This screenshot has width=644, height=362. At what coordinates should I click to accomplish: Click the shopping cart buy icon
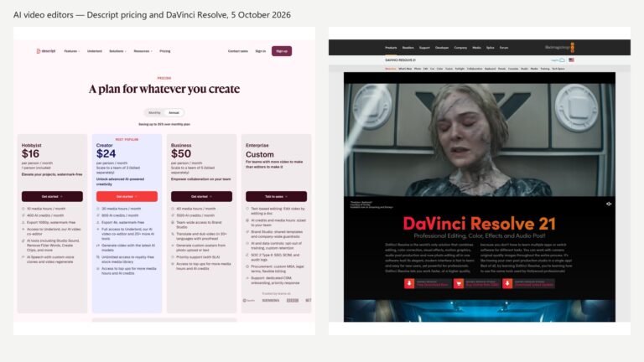pyautogui.click(x=459, y=283)
